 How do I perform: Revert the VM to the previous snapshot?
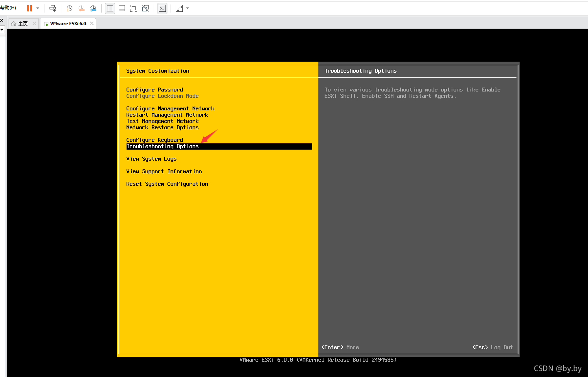(x=81, y=8)
